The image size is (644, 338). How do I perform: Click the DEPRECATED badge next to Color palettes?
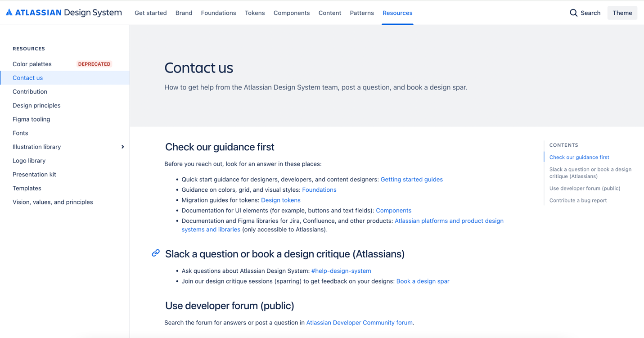tap(94, 64)
